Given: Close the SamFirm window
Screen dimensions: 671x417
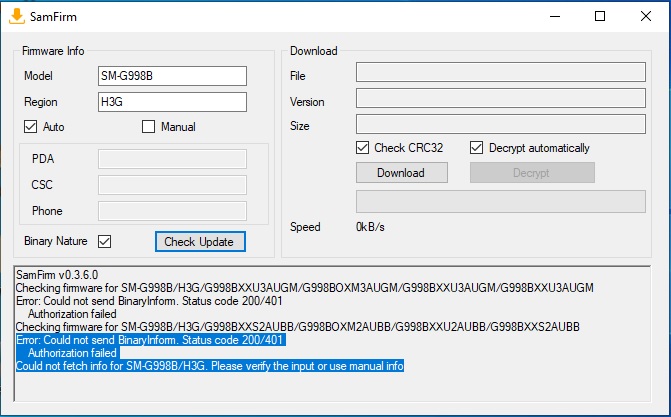Looking at the screenshot, I should click(646, 16).
